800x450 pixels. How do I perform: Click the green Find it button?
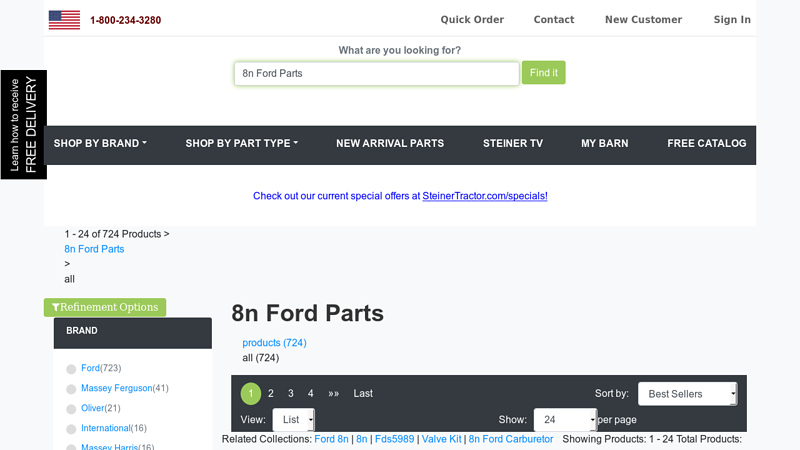[x=543, y=72]
